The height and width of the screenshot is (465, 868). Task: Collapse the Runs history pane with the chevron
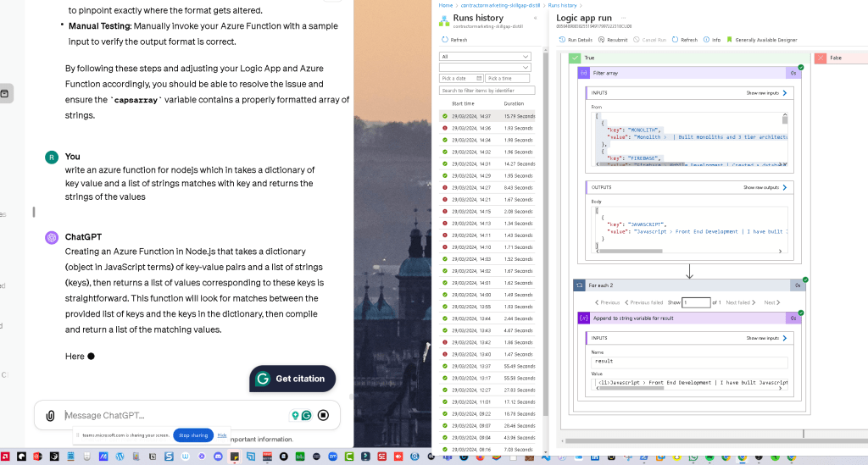536,19
